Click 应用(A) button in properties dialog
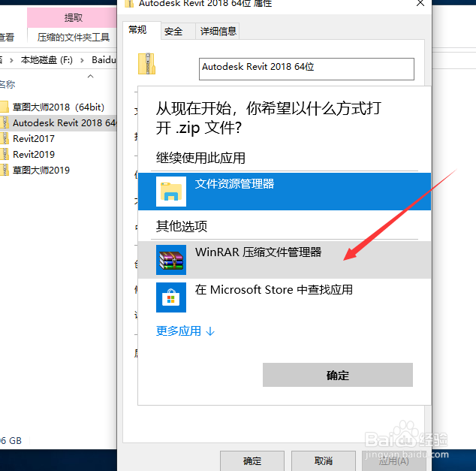The height and width of the screenshot is (471, 476). 394,461
